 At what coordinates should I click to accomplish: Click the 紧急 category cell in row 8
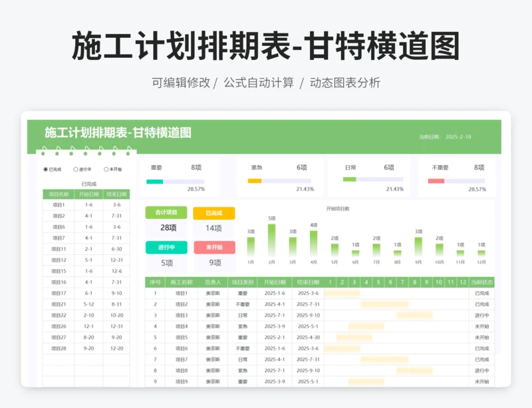pyautogui.click(x=243, y=371)
